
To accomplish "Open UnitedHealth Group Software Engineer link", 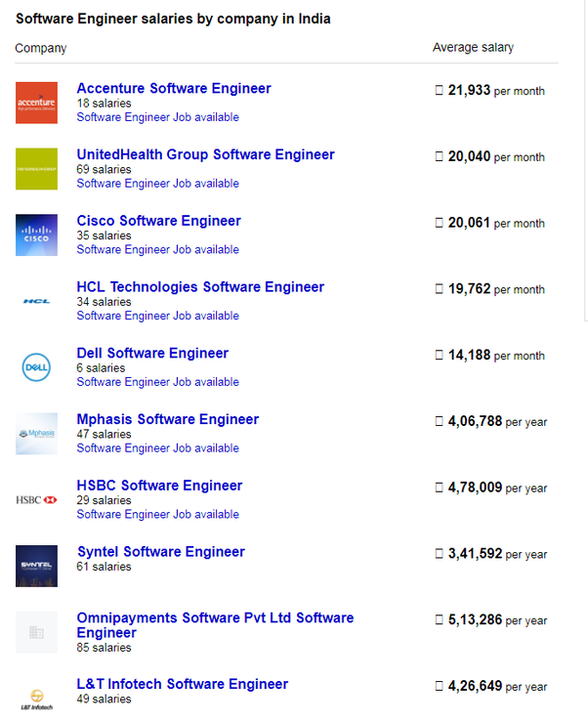I will coord(205,154).
